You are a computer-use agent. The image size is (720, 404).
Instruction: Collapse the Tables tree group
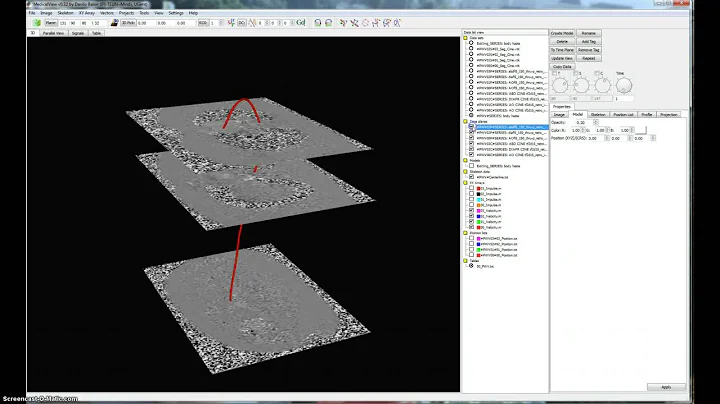point(465,261)
